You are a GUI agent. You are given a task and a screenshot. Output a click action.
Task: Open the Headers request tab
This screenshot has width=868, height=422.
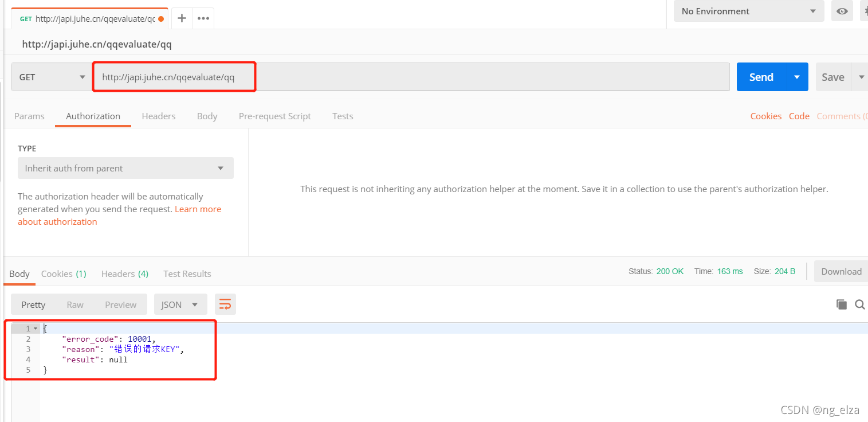tap(159, 116)
